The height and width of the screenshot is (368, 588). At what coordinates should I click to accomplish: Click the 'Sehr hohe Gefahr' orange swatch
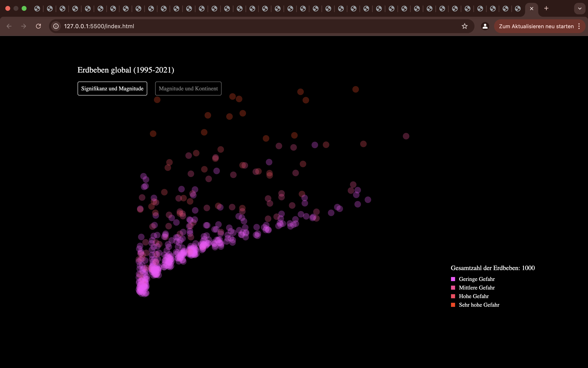pos(453,305)
